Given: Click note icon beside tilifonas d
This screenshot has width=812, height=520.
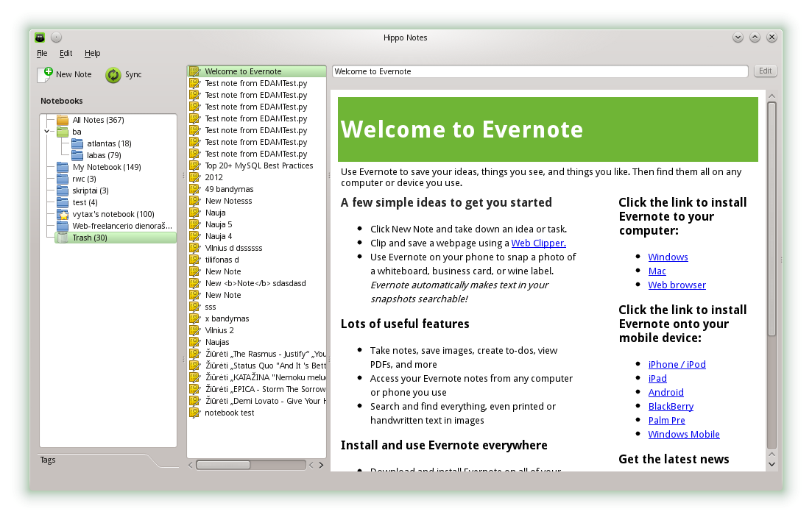Looking at the screenshot, I should (194, 260).
